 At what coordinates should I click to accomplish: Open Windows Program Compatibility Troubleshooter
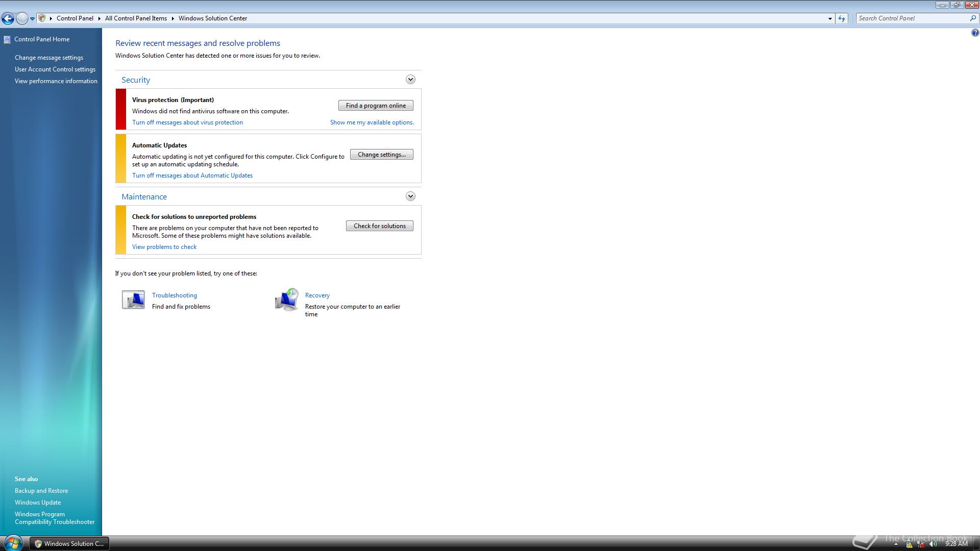(x=55, y=518)
